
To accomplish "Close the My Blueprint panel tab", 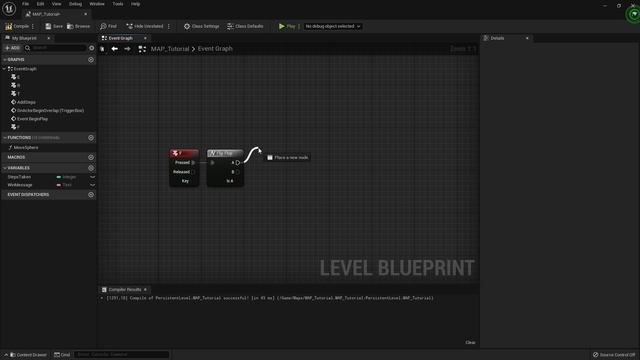I will (x=49, y=38).
